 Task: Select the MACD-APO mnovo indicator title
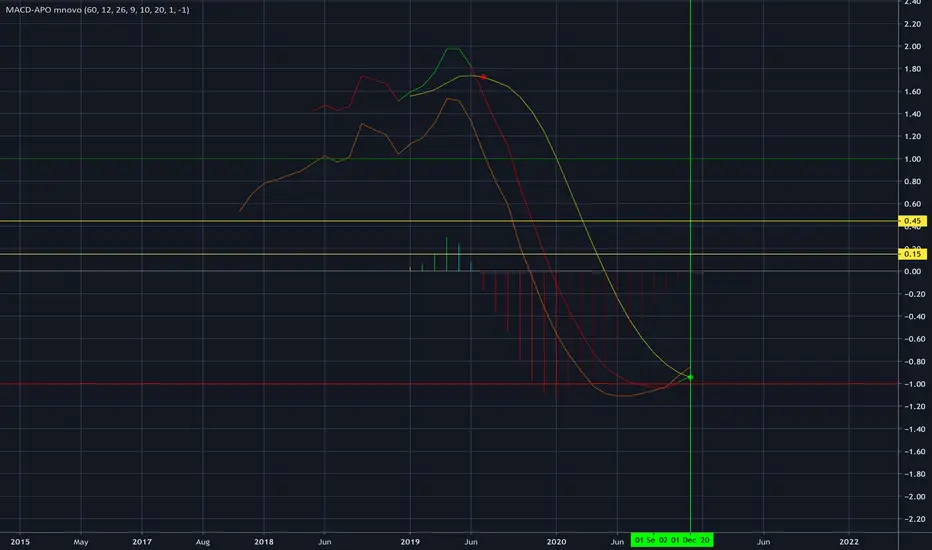tap(97, 10)
